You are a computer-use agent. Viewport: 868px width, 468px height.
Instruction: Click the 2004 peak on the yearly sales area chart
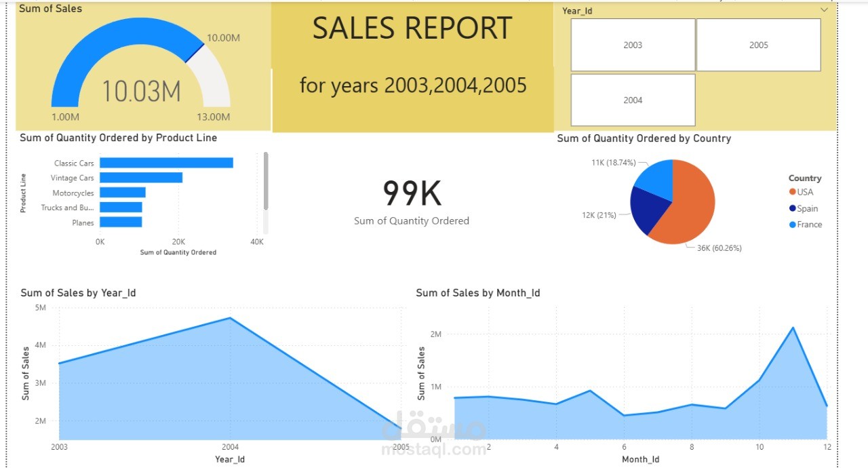(x=229, y=317)
